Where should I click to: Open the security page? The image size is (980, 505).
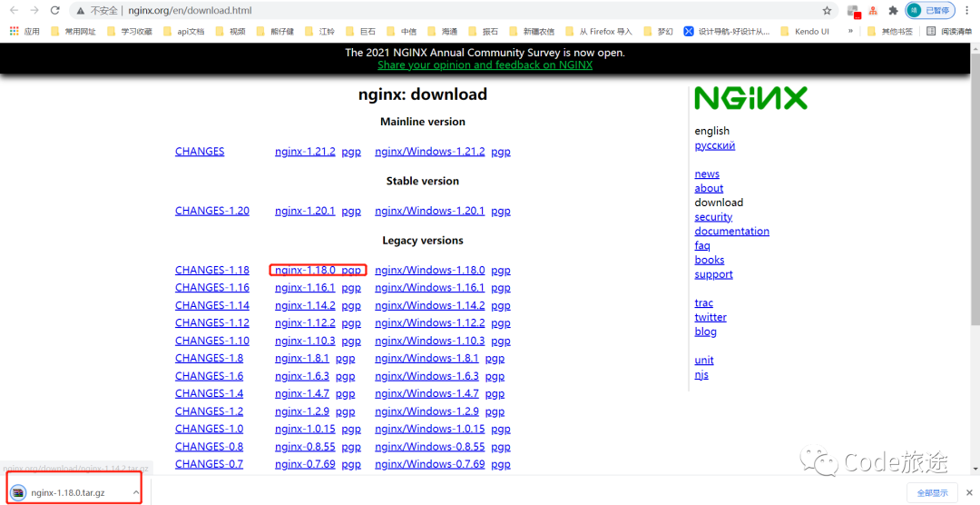click(713, 217)
